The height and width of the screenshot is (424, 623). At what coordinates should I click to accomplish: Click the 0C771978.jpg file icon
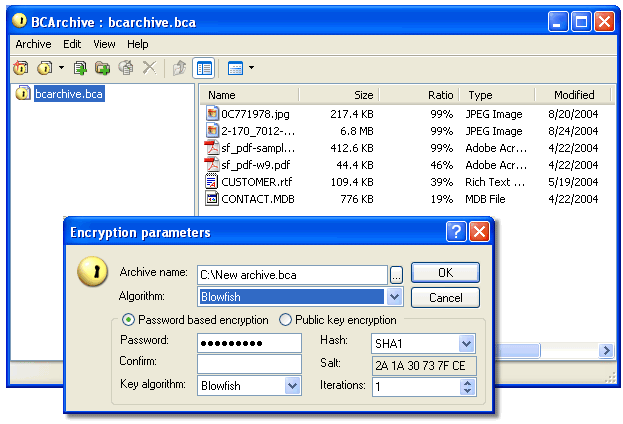pos(212,113)
